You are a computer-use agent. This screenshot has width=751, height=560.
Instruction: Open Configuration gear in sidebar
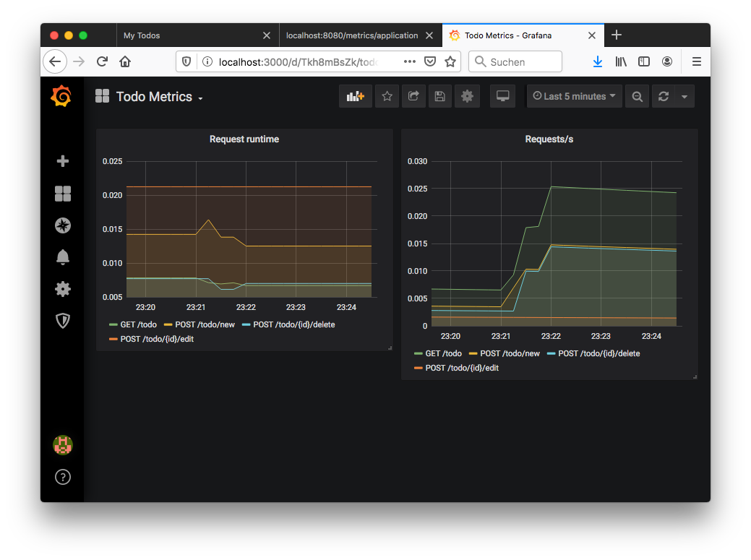click(63, 289)
